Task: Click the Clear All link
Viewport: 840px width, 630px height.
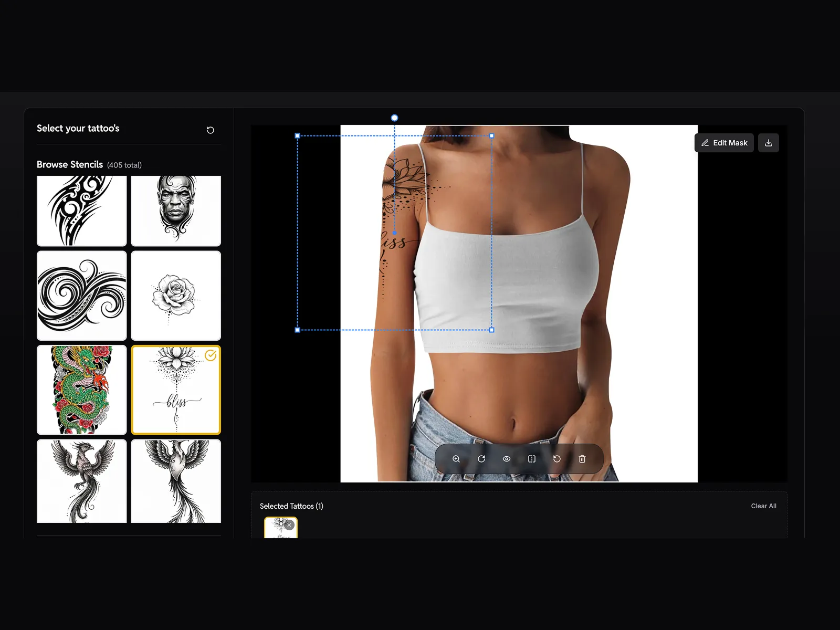Action: tap(763, 506)
